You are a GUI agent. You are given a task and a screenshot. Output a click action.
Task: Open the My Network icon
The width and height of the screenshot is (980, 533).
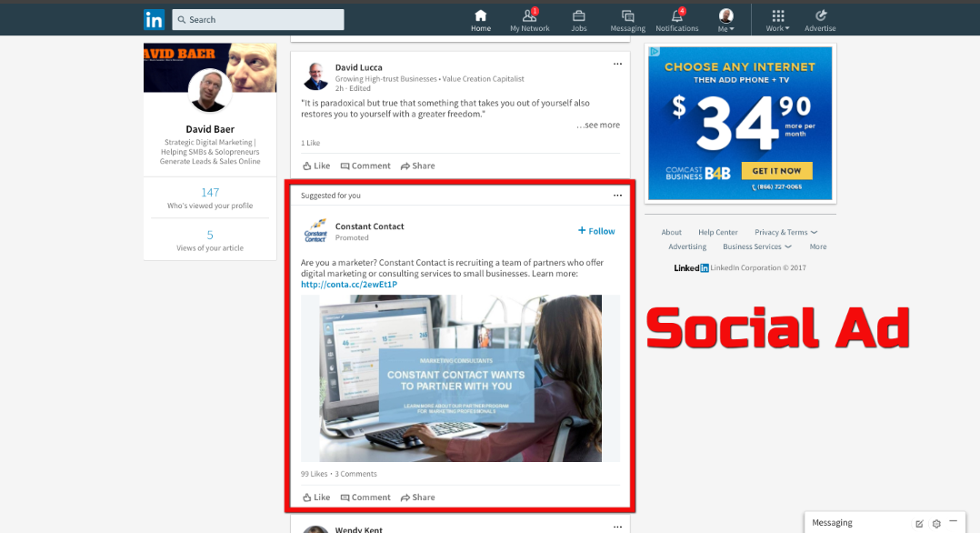coord(529,16)
